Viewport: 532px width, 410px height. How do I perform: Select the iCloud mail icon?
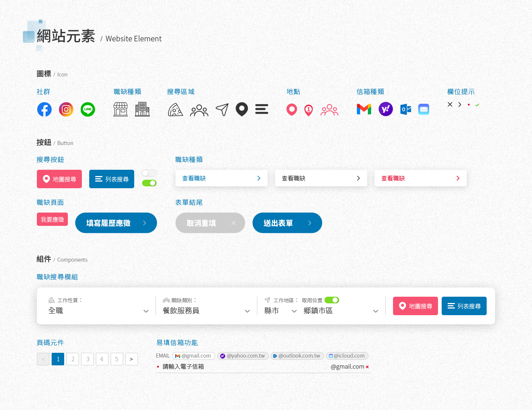[x=424, y=109]
